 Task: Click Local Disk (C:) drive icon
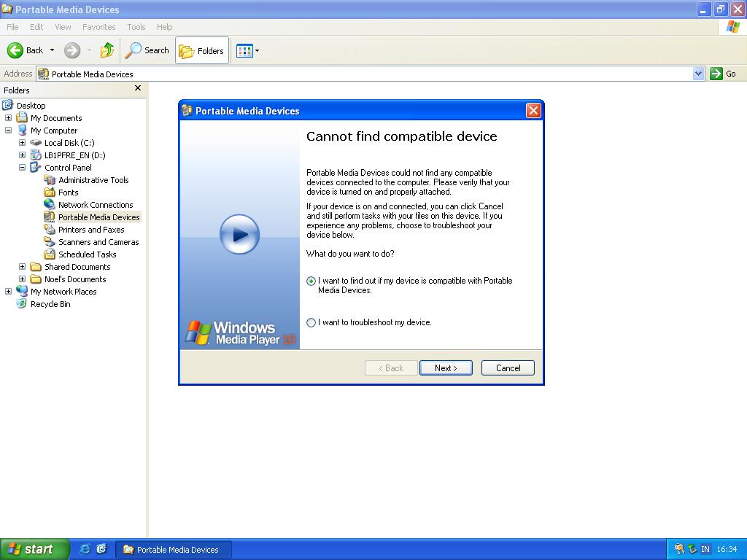coord(36,142)
